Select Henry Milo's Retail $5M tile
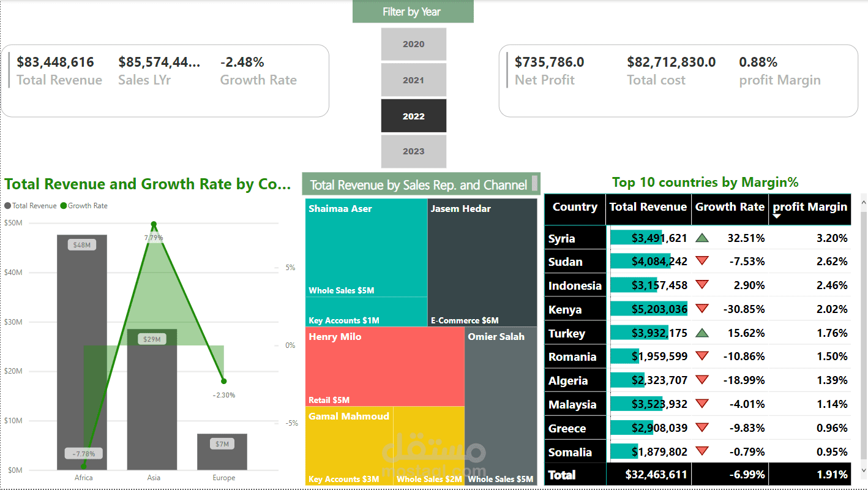Viewport: 868px width, 490px height. pos(385,366)
